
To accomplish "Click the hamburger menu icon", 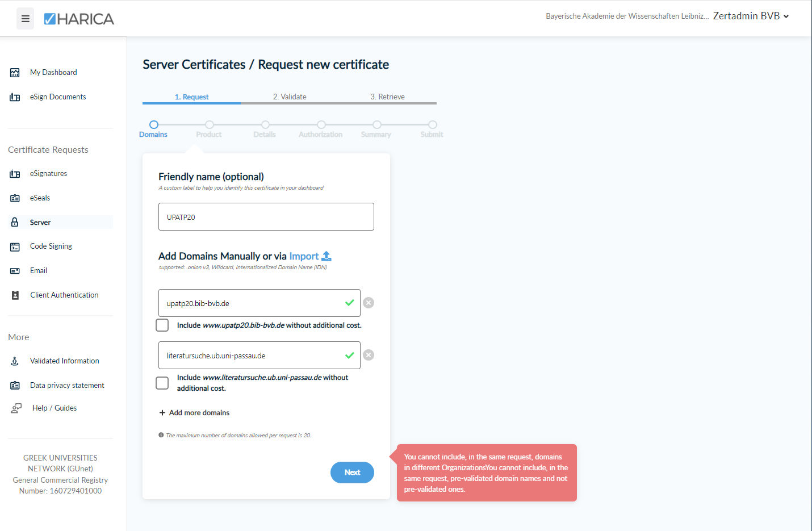I will [x=25, y=18].
